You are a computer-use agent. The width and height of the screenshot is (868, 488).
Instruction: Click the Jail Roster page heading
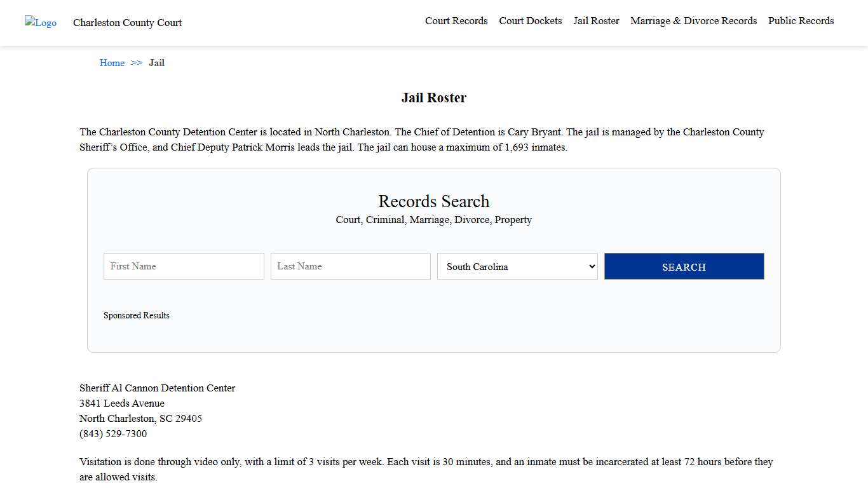tap(433, 97)
